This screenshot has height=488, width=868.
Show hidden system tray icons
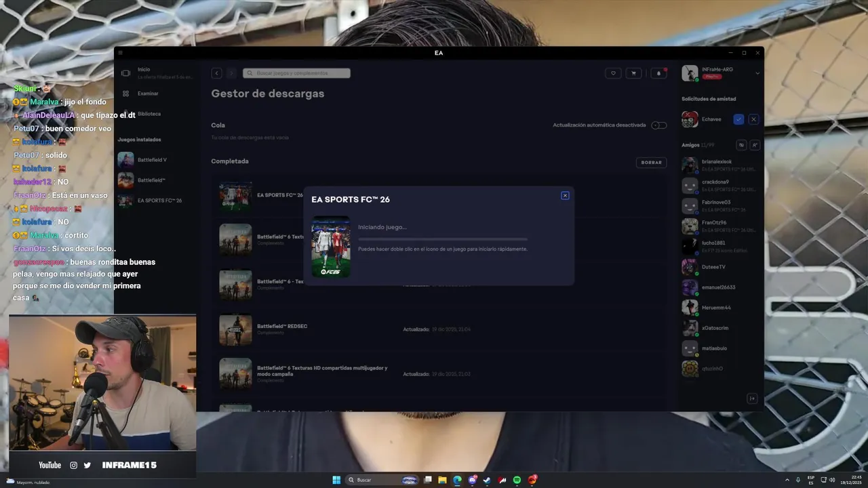click(787, 480)
